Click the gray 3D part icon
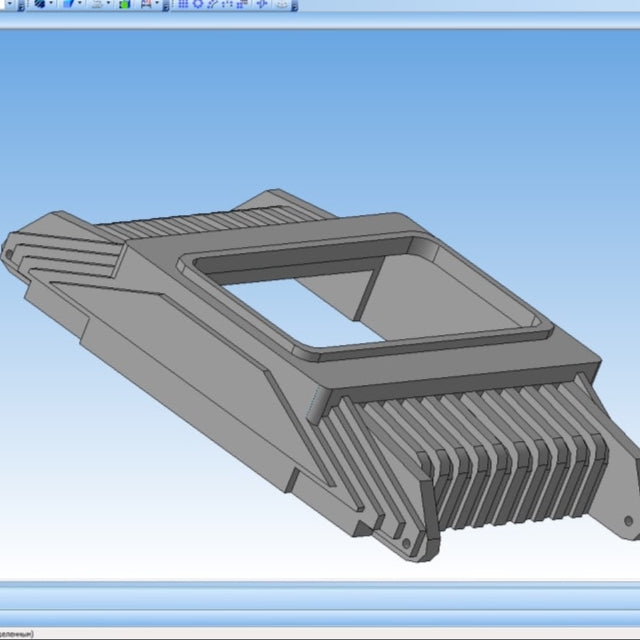Screen dimensions: 640x640 (x=283, y=4)
